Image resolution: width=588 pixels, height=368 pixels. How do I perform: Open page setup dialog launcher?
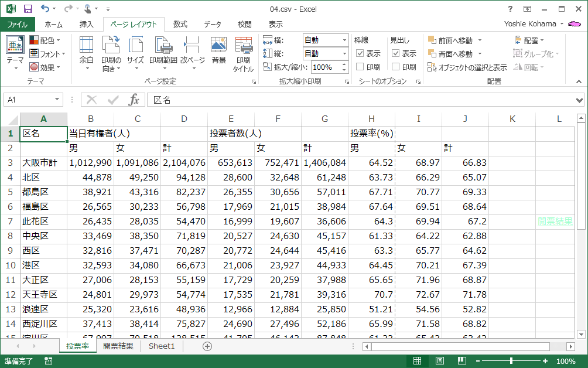[x=254, y=82]
